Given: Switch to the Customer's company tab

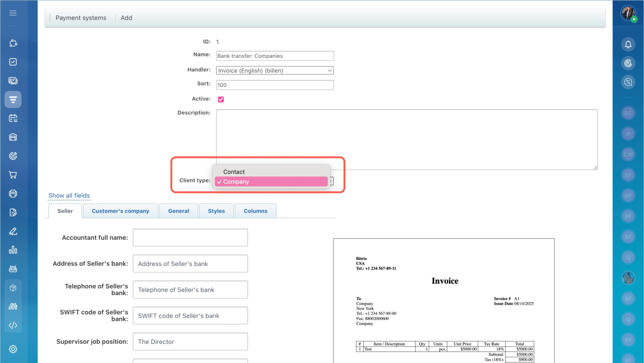Looking at the screenshot, I should [120, 211].
